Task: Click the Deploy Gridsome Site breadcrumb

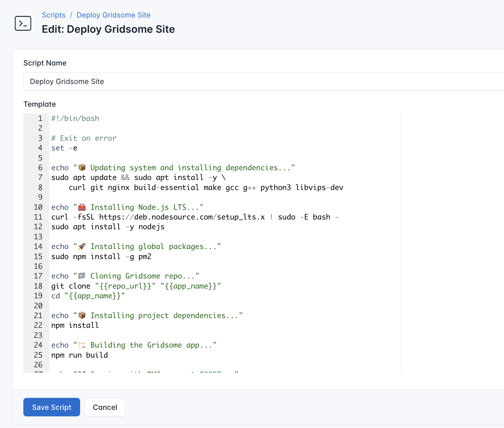Action: [x=113, y=15]
